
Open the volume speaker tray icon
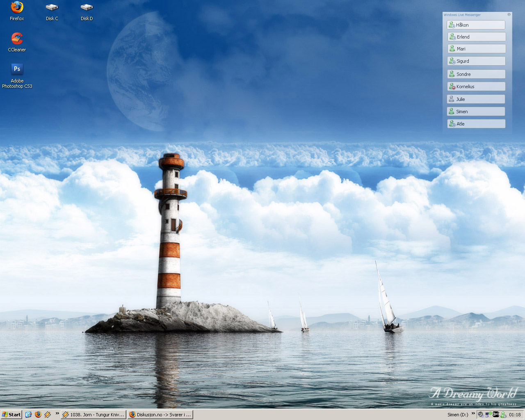[480, 415]
